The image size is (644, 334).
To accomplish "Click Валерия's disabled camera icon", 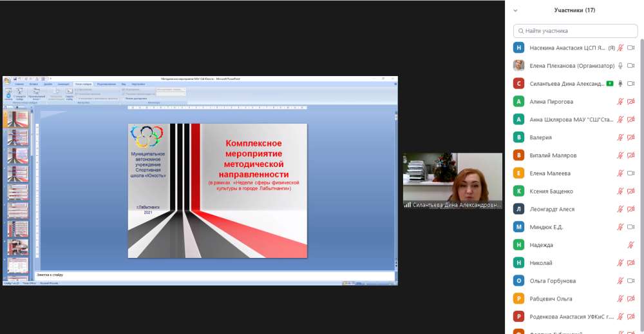I will coord(631,137).
